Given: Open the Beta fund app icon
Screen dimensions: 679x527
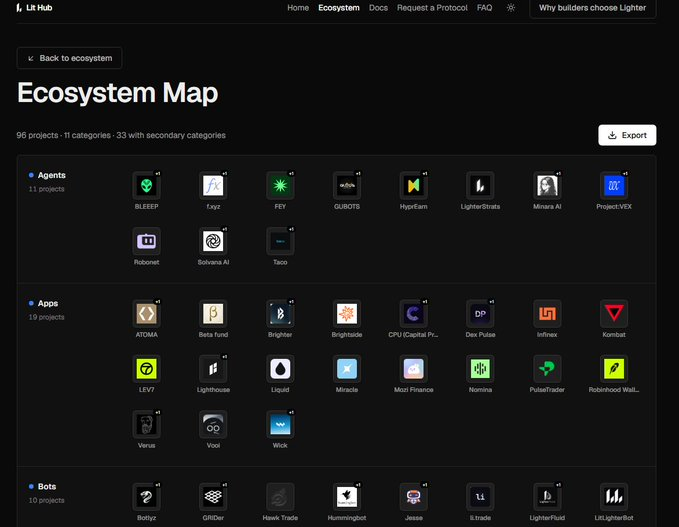Looking at the screenshot, I should (x=213, y=314).
